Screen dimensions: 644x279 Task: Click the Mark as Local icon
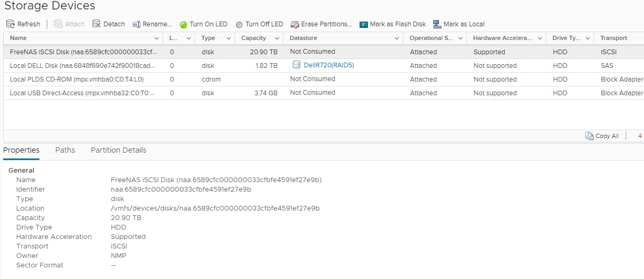pos(437,24)
